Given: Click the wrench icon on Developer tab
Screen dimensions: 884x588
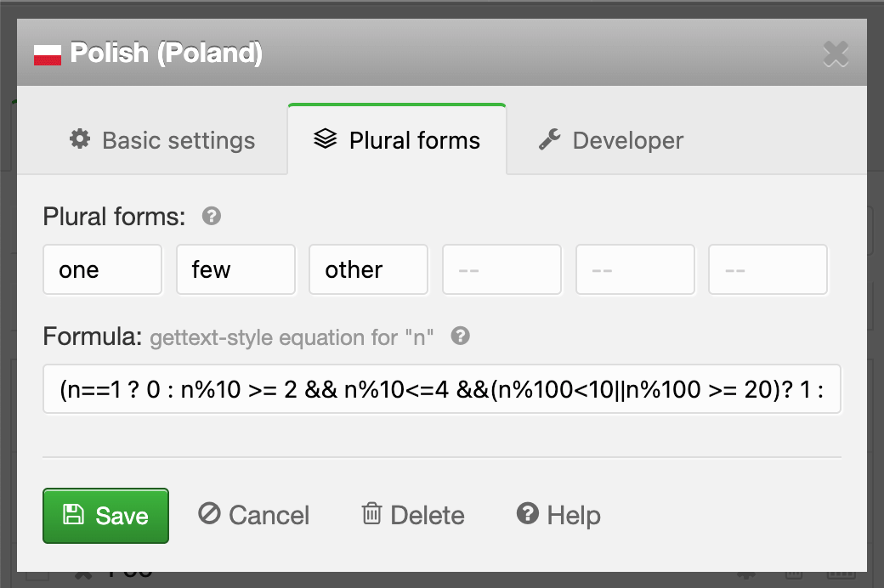Looking at the screenshot, I should click(x=550, y=139).
